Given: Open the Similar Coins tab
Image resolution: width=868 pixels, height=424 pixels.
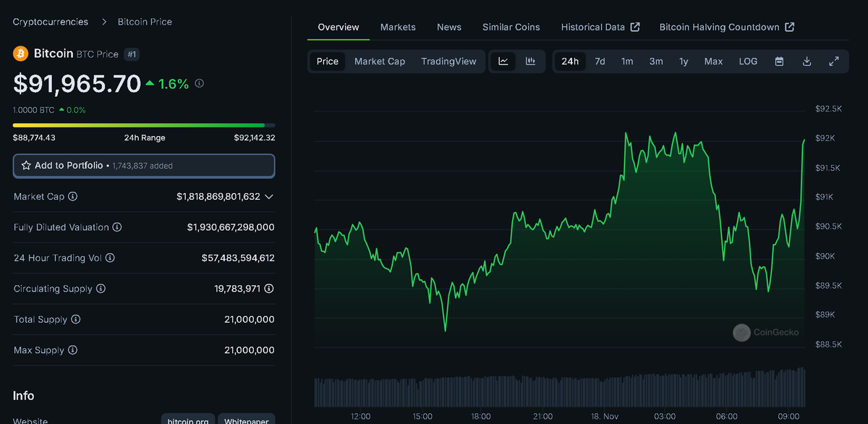Looking at the screenshot, I should 511,27.
